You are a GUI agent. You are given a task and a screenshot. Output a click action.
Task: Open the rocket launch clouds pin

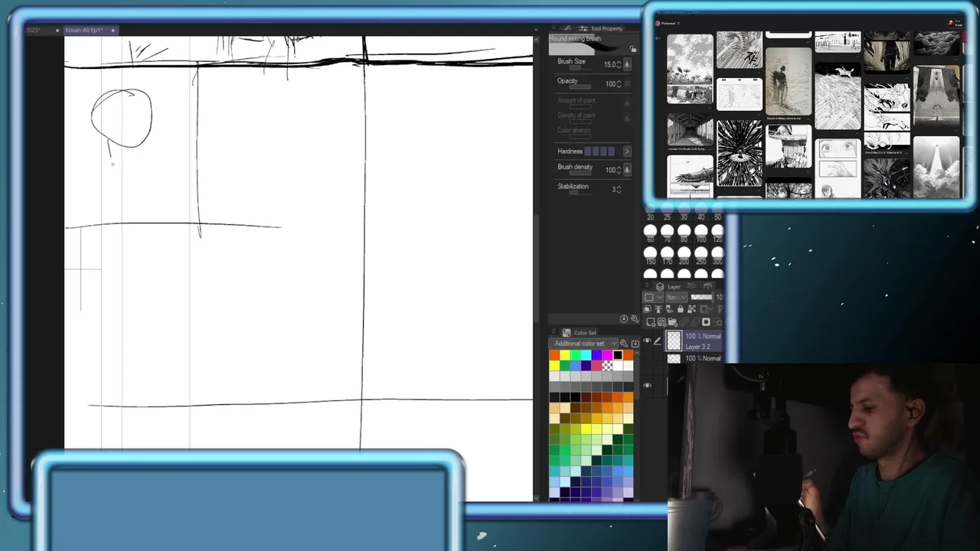pos(936,167)
